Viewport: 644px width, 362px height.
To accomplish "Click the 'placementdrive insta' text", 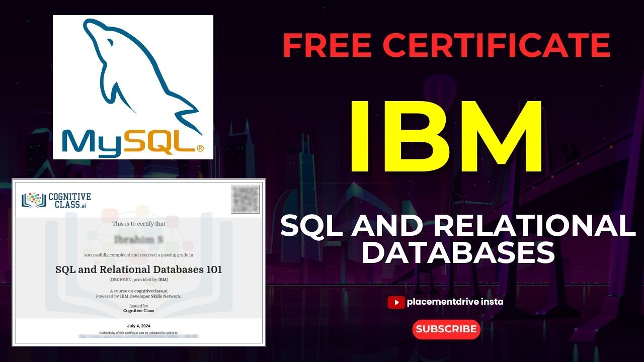I will click(455, 302).
